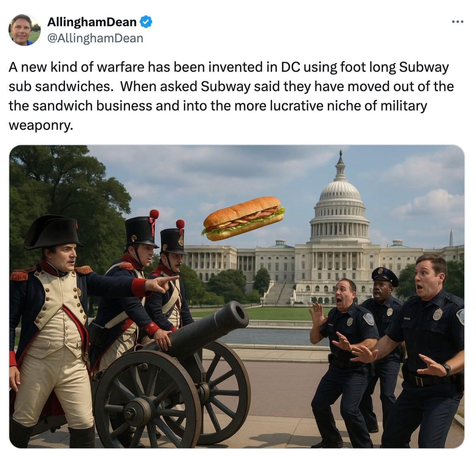Open the three-dot more options menu
The image size is (476, 458).
tap(457, 21)
